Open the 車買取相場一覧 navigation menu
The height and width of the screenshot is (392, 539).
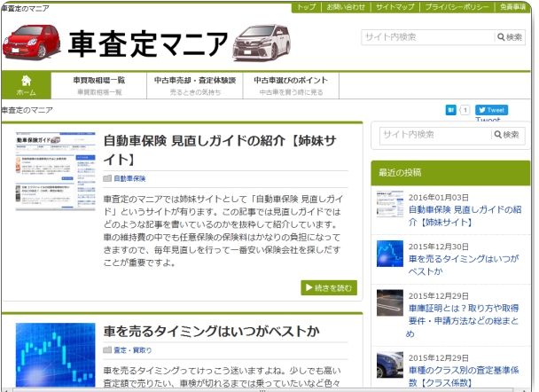98,85
